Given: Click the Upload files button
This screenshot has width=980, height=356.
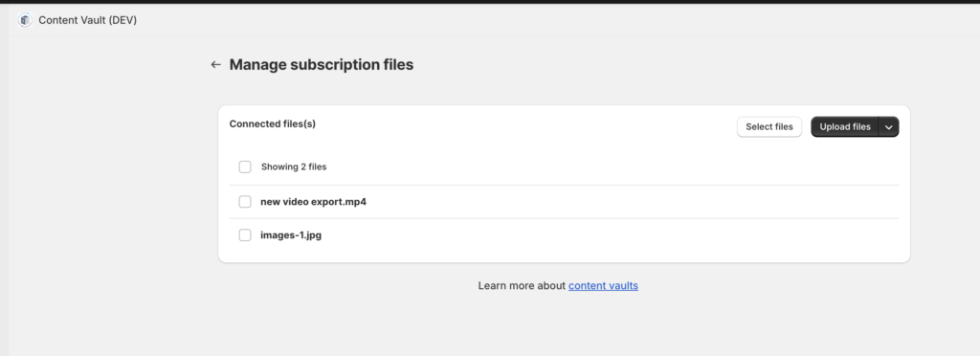Looking at the screenshot, I should pyautogui.click(x=845, y=126).
